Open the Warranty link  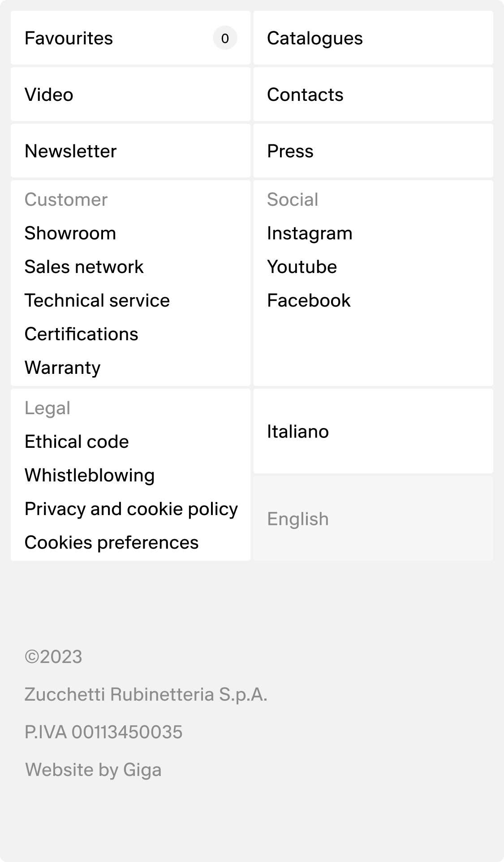pyautogui.click(x=63, y=368)
